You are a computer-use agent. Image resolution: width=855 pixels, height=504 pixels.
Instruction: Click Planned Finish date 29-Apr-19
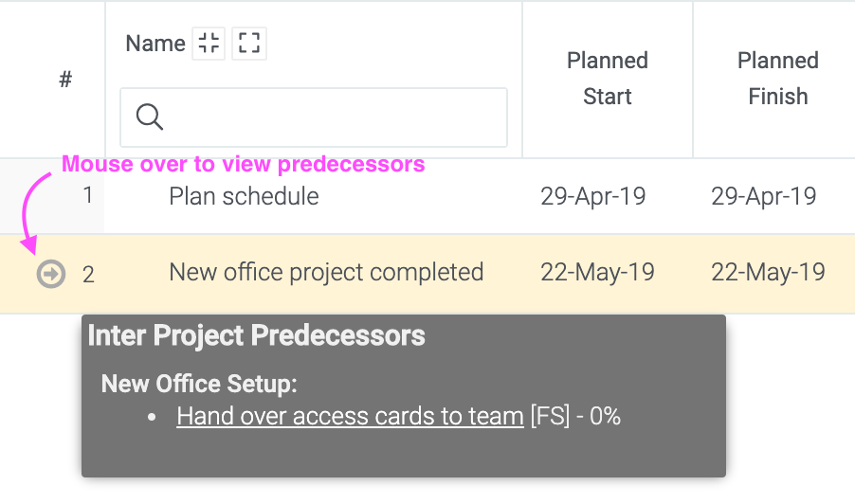763,196
